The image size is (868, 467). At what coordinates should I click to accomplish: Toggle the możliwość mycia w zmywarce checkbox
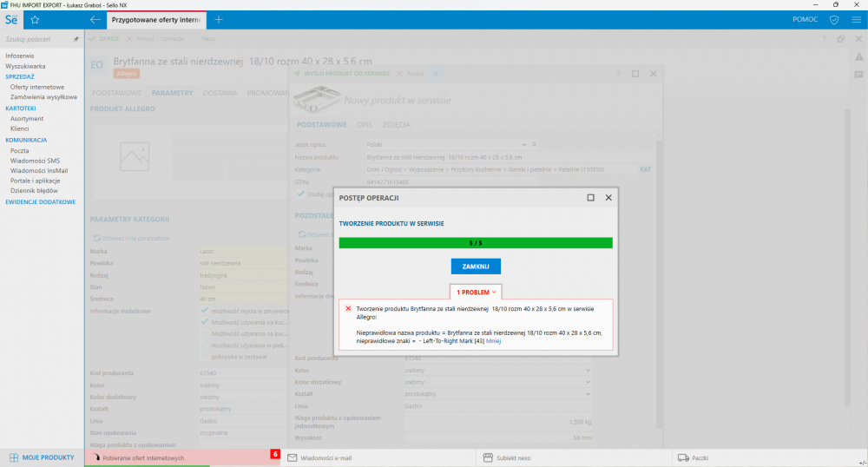pyautogui.click(x=205, y=310)
